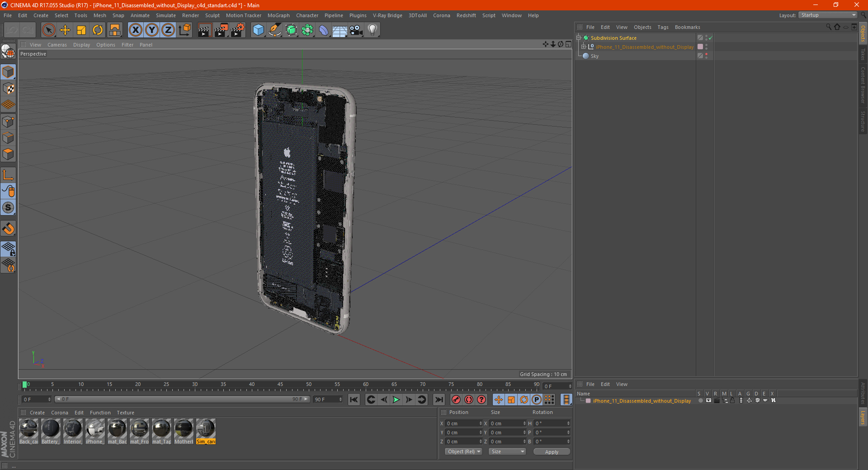Toggle layer Solo dot for iPhone layer
Image resolution: width=868 pixels, height=470 pixels.
point(700,400)
